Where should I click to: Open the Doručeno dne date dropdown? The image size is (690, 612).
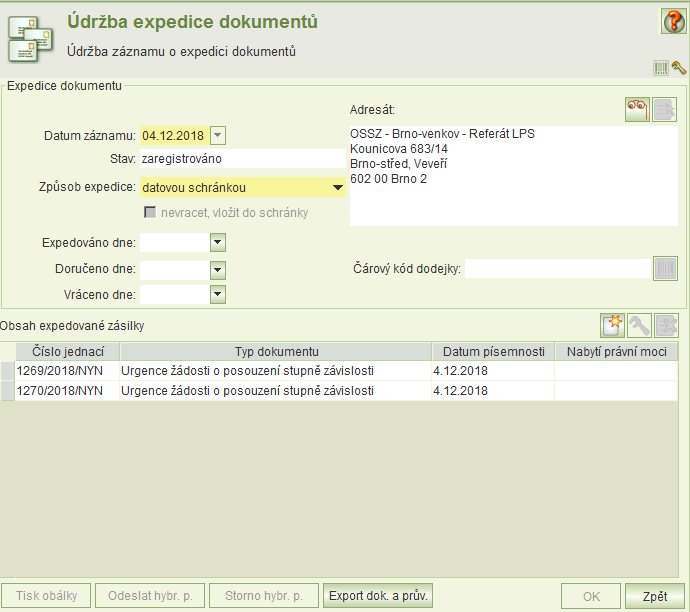click(217, 269)
